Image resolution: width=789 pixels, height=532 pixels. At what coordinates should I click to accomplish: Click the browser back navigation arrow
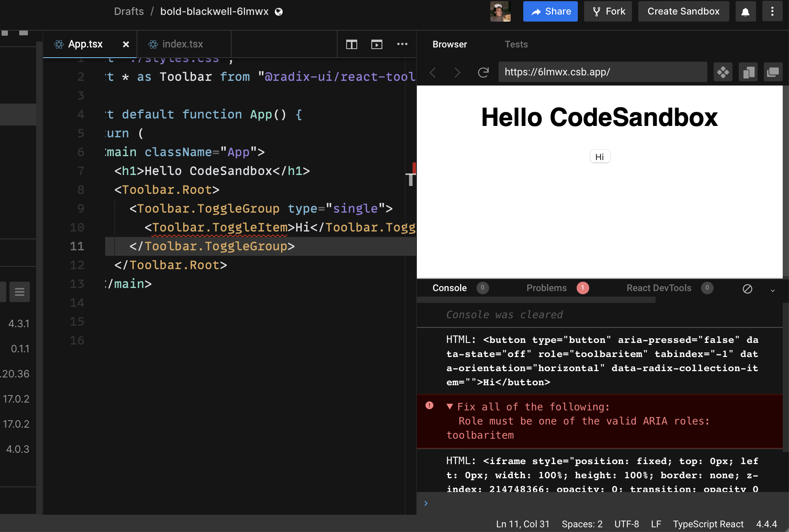point(433,72)
